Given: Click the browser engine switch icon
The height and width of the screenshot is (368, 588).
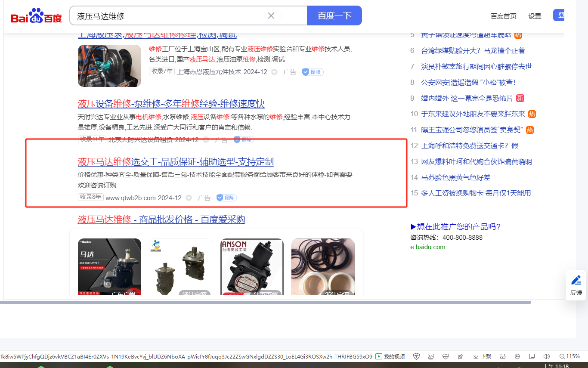Looking at the screenshot, I should pyautogui.click(x=517, y=356).
